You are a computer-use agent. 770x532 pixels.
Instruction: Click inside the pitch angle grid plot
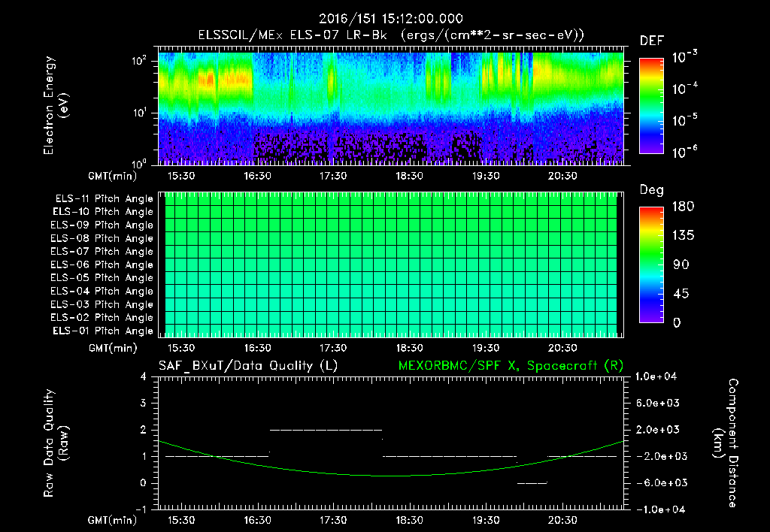[x=391, y=264]
